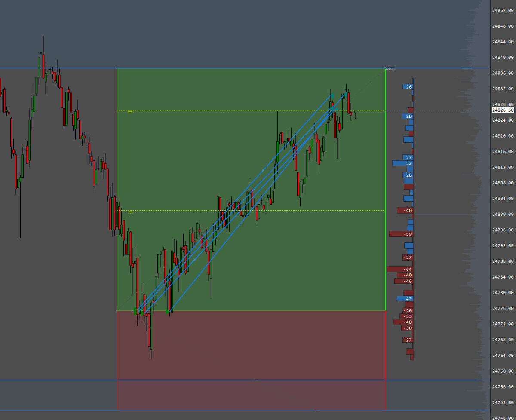Click the red delta bar labeled -48

click(403, 322)
